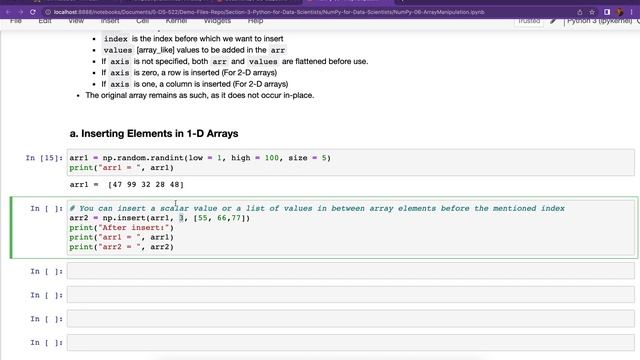Click the line print("arr1 = ", arr1) in insert cell

pos(121,237)
